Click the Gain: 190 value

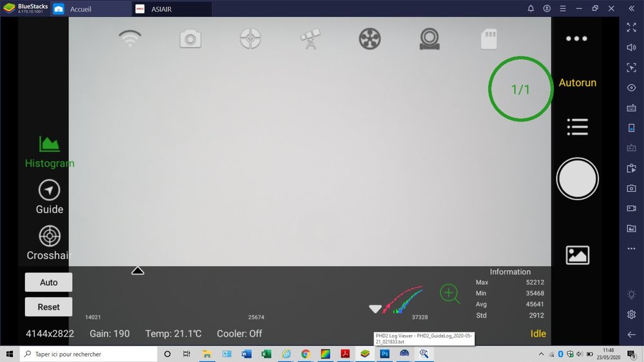click(109, 334)
